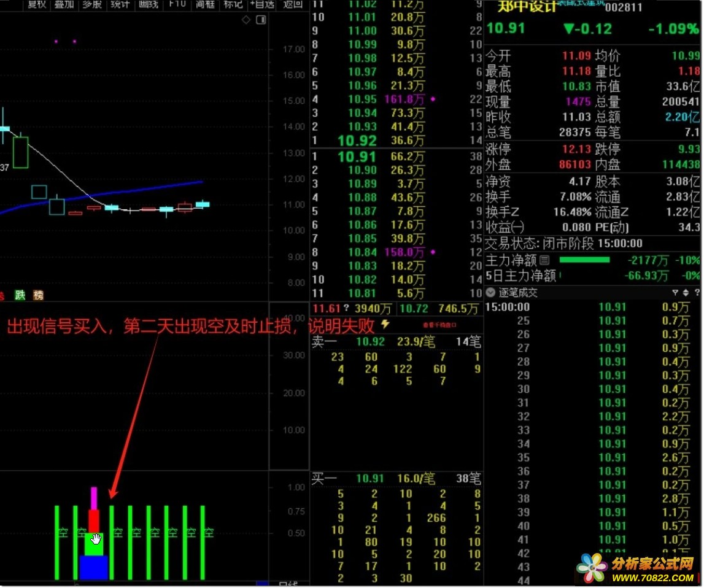704x588 pixels.
Task: Click the rightmost cyan candlestick
Action: (203, 204)
